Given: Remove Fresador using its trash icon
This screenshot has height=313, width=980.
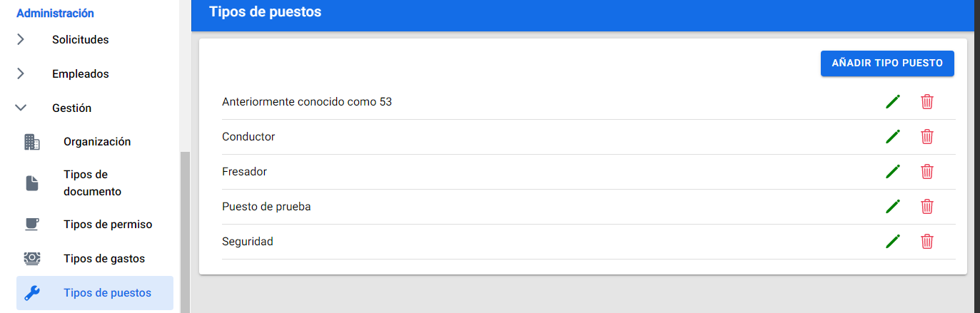Looking at the screenshot, I should (926, 172).
